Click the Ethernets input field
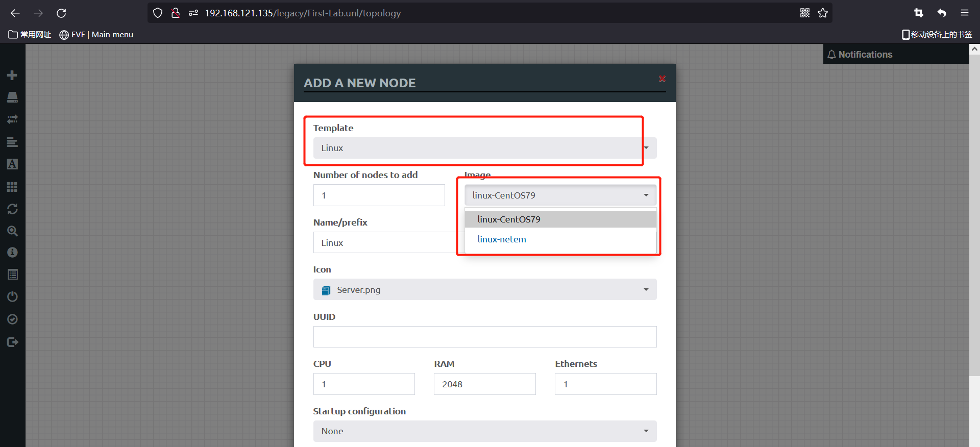Image resolution: width=980 pixels, height=447 pixels. coord(605,384)
